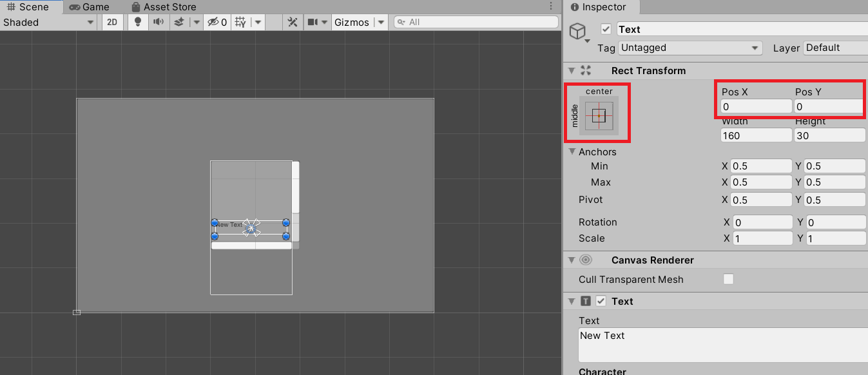Viewport: 868px width, 375px height.
Task: Enable Cull Transparent Mesh
Action: [728, 279]
